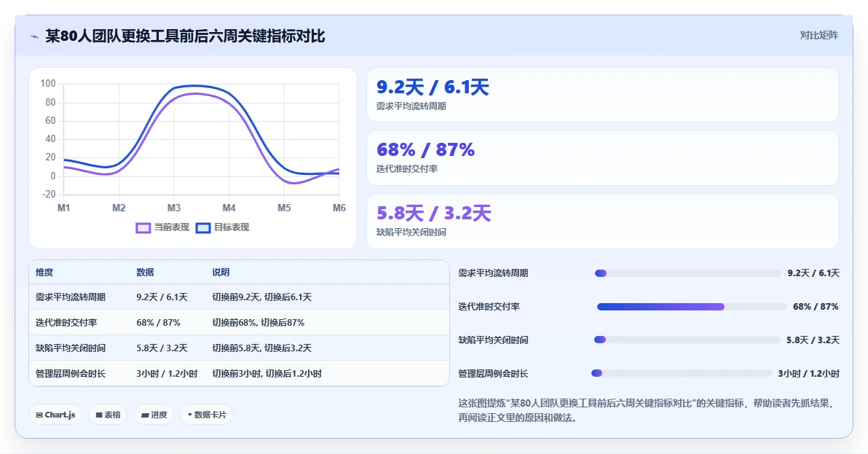Click the 需求平均流转周期 progress bar
The height and width of the screenshot is (454, 868).
pyautogui.click(x=687, y=273)
